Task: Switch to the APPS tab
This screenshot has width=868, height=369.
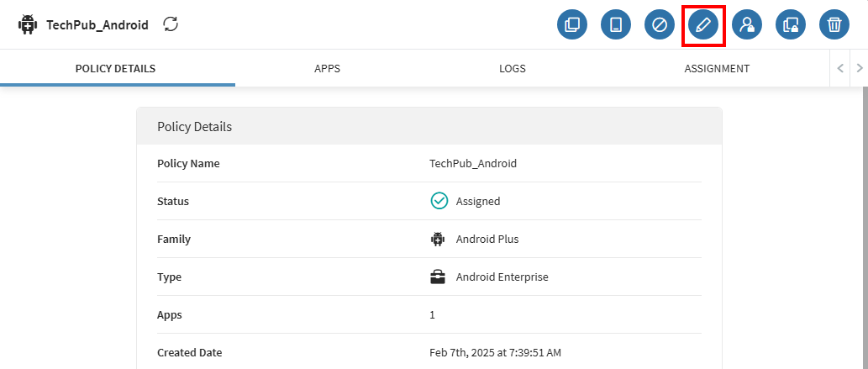Action: coord(327,69)
